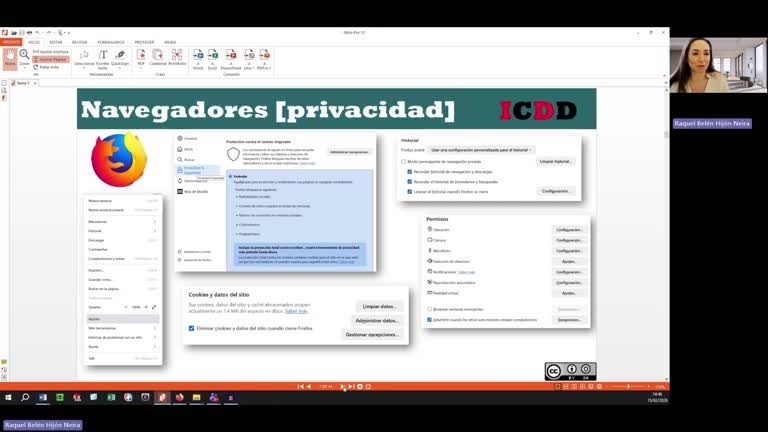This screenshot has width=768, height=432.
Task: Jump to last page in bottom bar
Action: 351,386
